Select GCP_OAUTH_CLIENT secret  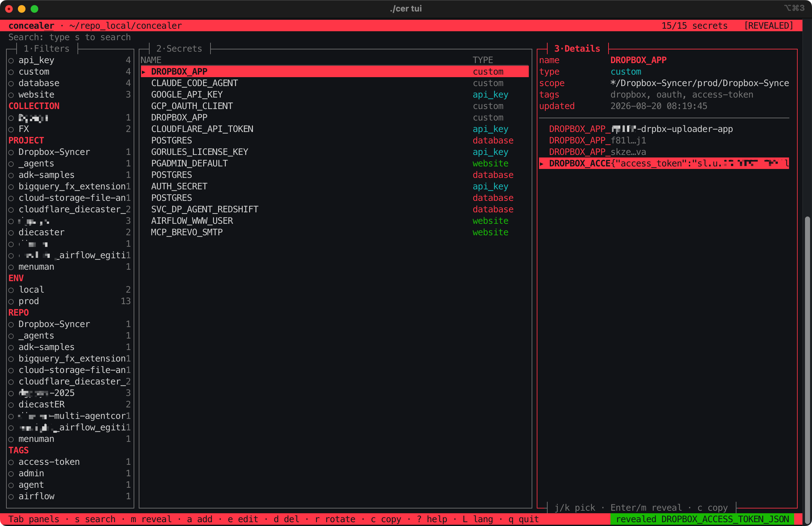tap(334, 106)
